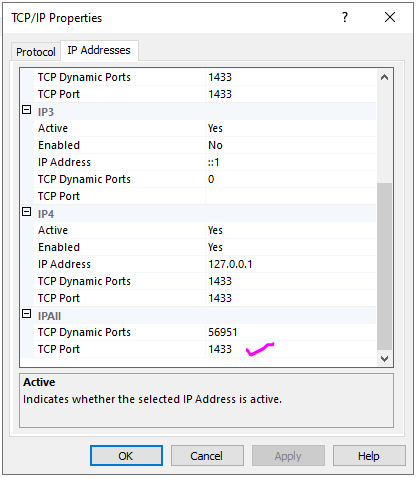417x478 pixels.
Task: Click the Cancel button
Action: [x=207, y=456]
